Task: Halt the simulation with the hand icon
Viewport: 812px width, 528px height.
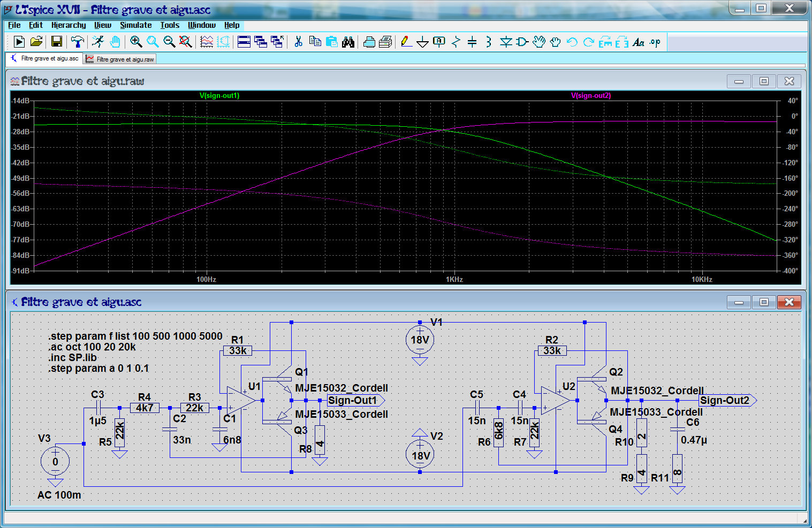Action: coord(115,42)
